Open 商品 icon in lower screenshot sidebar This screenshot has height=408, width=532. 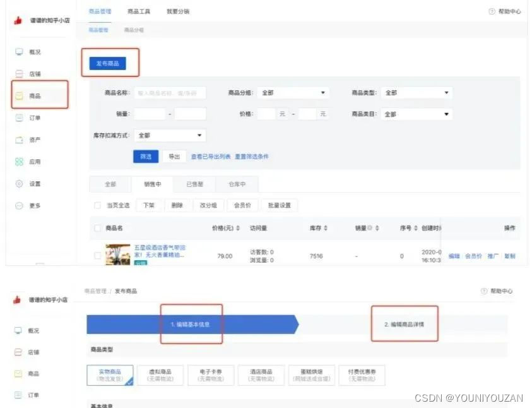(x=18, y=374)
